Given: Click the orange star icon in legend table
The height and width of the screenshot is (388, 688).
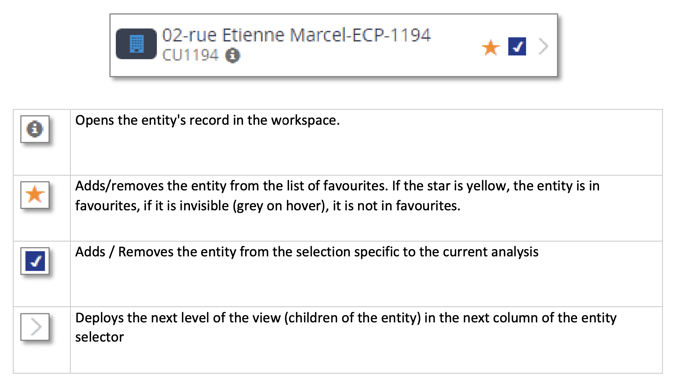Looking at the screenshot, I should pyautogui.click(x=35, y=194).
